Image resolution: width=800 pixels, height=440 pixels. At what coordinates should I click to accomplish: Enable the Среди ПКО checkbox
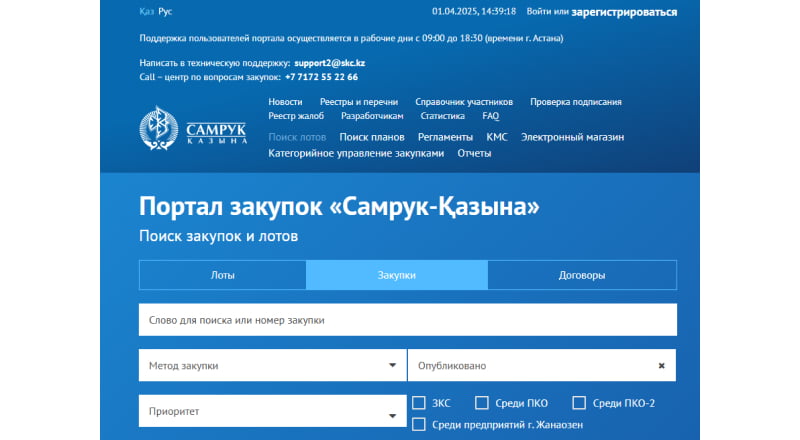tap(482, 403)
